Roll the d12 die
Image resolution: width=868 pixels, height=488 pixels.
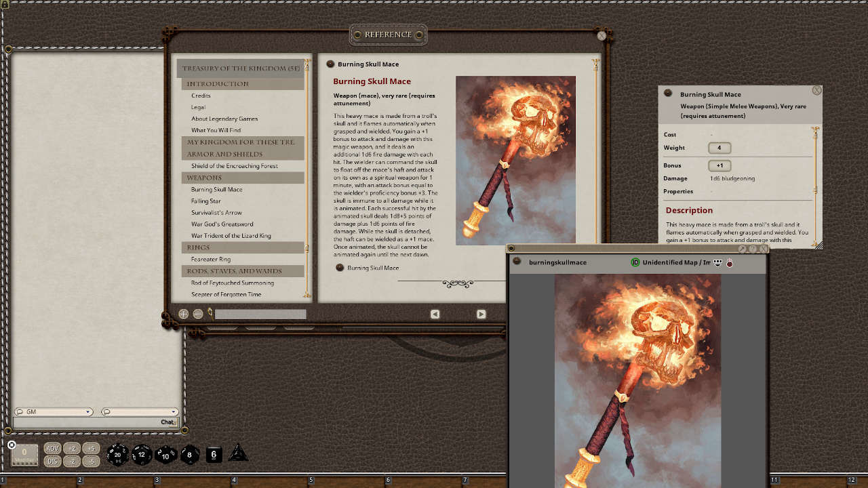tap(142, 454)
